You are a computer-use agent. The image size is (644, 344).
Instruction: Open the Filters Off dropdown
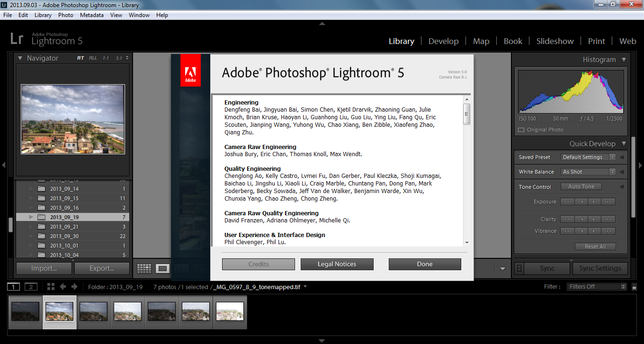596,287
